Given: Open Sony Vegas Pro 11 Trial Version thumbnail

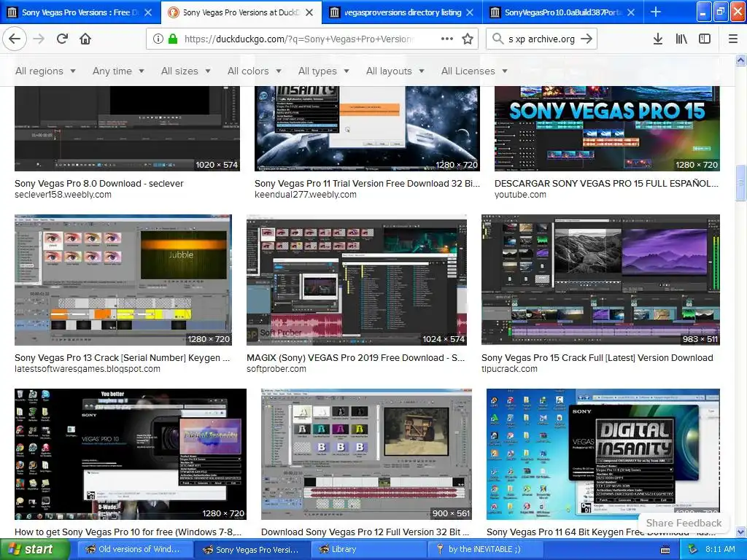Looking at the screenshot, I should pos(367,128).
